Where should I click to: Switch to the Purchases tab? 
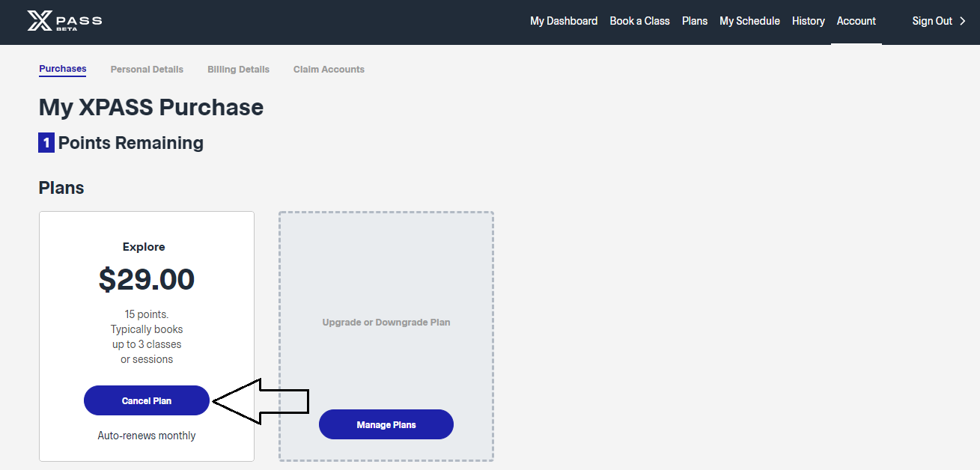tap(63, 69)
